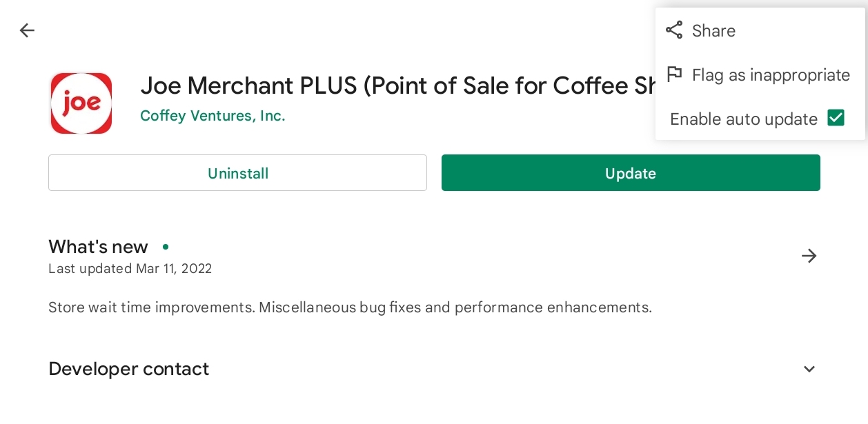Click the Developer contact label text
868x424 pixels.
click(128, 369)
